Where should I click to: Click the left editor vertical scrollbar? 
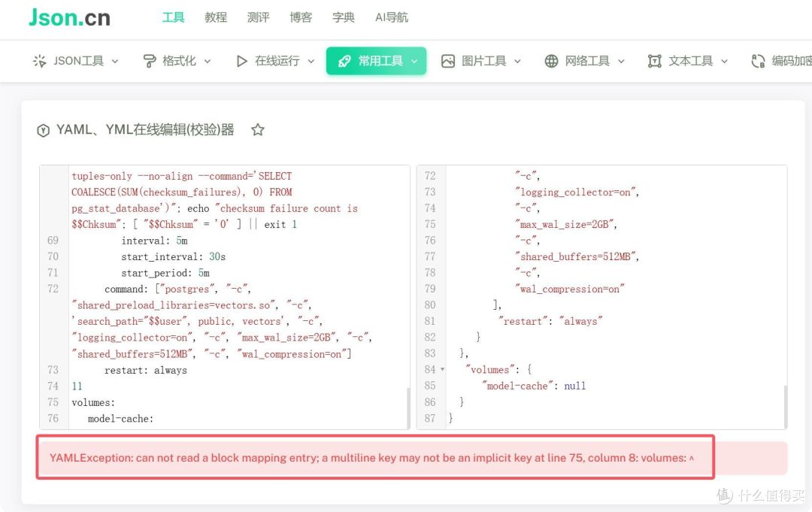408,407
